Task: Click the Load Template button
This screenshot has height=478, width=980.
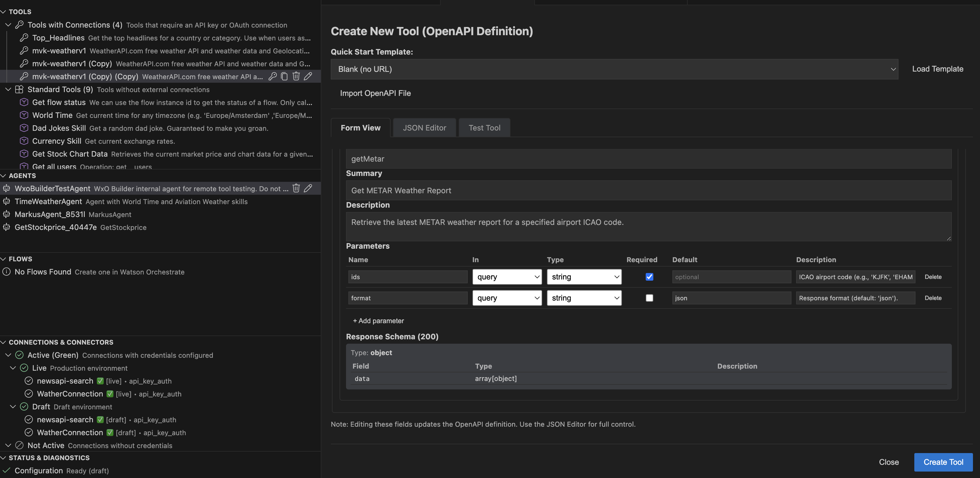Action: (x=937, y=69)
